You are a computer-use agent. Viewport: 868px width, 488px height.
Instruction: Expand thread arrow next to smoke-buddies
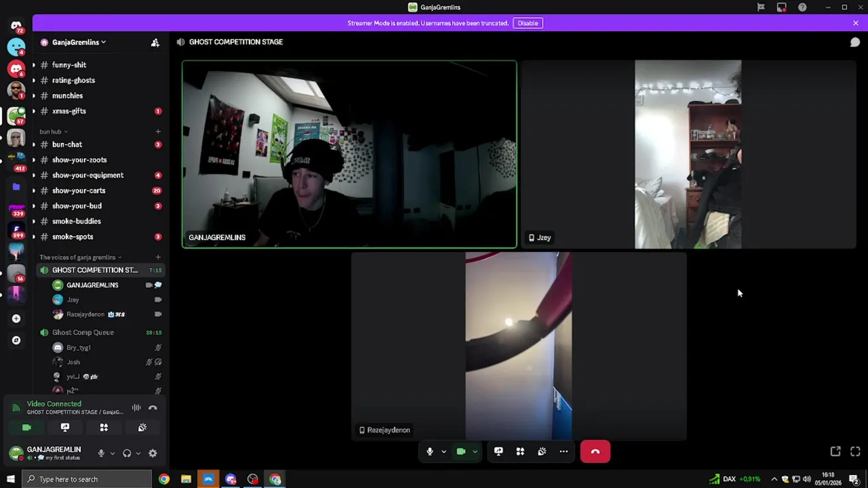click(33, 221)
